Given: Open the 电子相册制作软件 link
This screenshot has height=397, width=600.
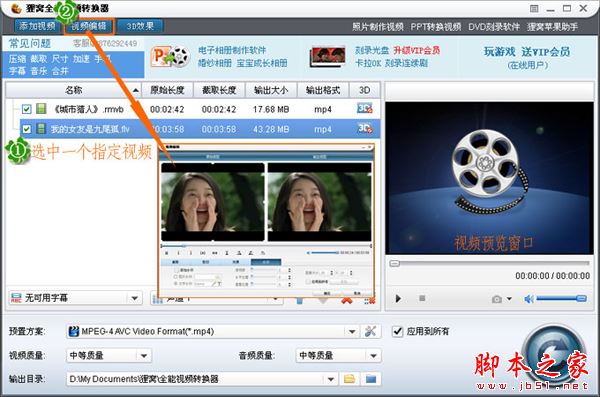Looking at the screenshot, I should tap(232, 50).
